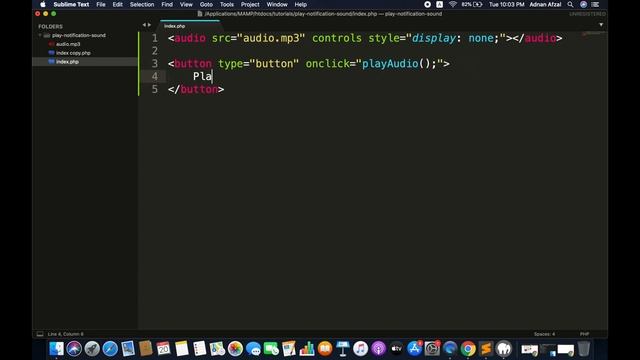This screenshot has height=360, width=640.
Task: Open the Help menu
Action: 300,4
